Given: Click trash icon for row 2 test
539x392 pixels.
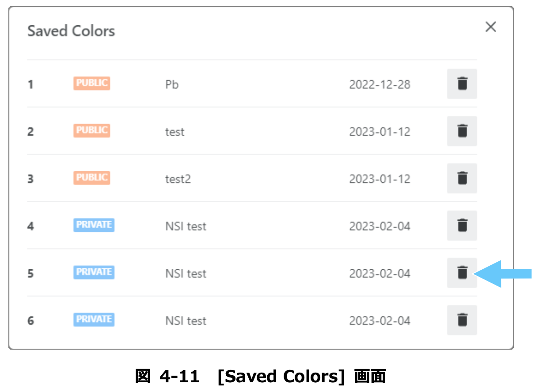Looking at the screenshot, I should [462, 131].
